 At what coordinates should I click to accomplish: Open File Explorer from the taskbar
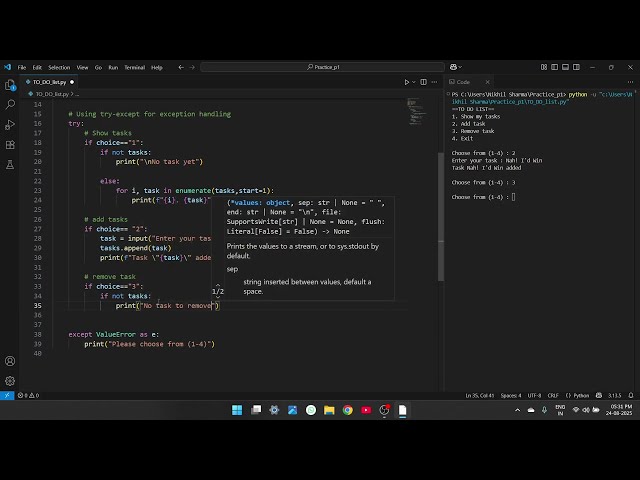click(x=329, y=410)
